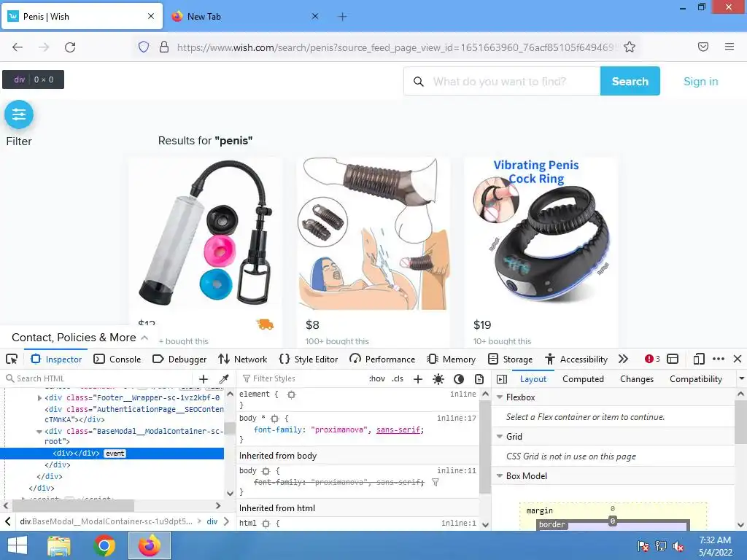Collapse the Grid section
This screenshot has width=747, height=560.
(x=500, y=436)
